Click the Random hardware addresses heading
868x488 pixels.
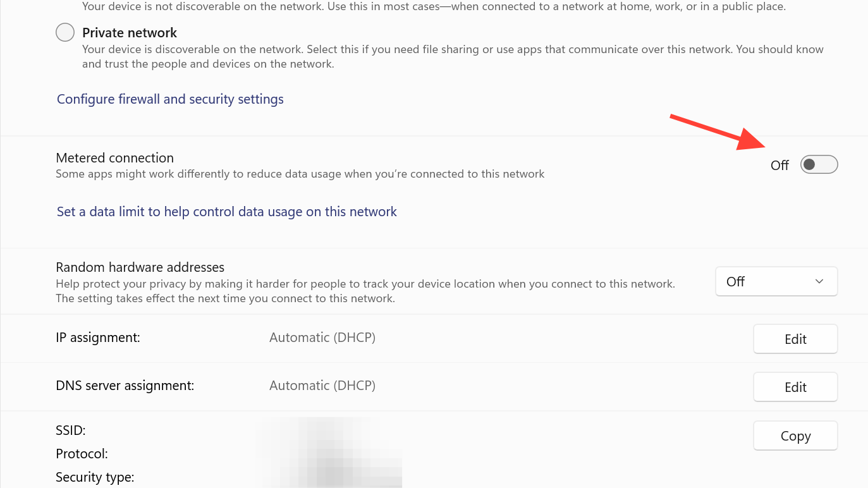coord(140,267)
